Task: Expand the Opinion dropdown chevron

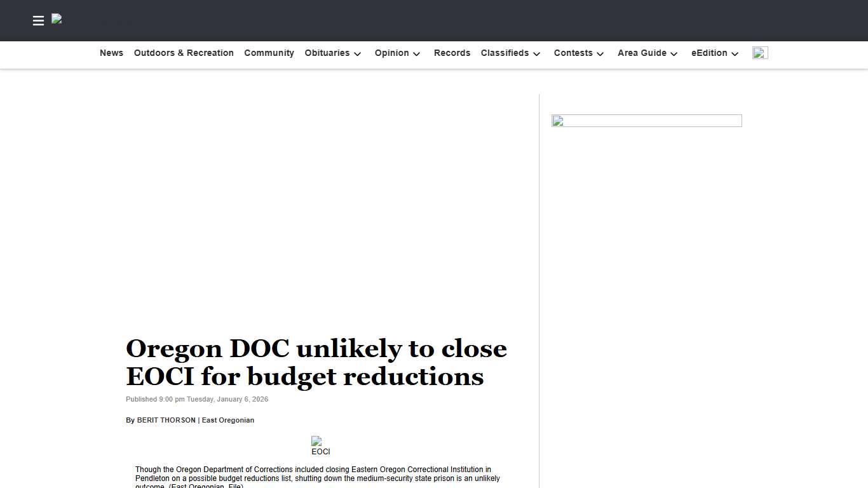Action: [416, 54]
